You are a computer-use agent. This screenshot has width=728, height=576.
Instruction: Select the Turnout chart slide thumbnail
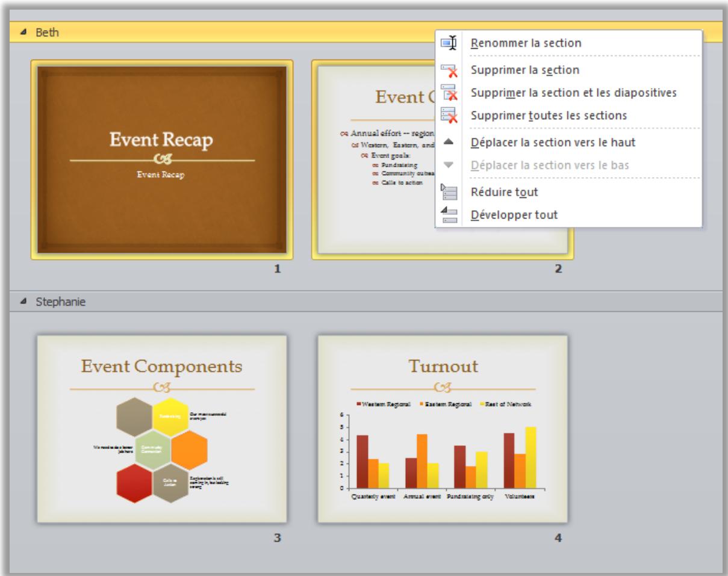(x=443, y=429)
